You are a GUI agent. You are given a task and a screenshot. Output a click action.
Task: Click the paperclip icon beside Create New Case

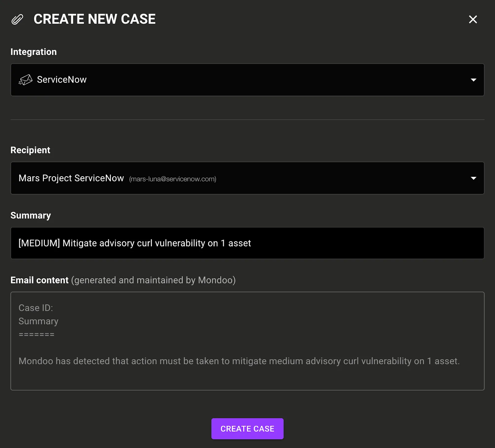(17, 19)
